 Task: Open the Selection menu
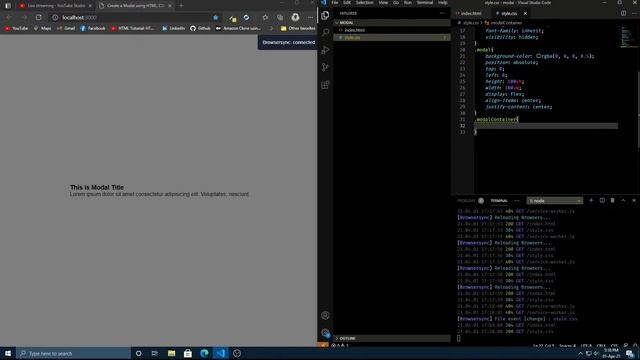coord(364,2)
